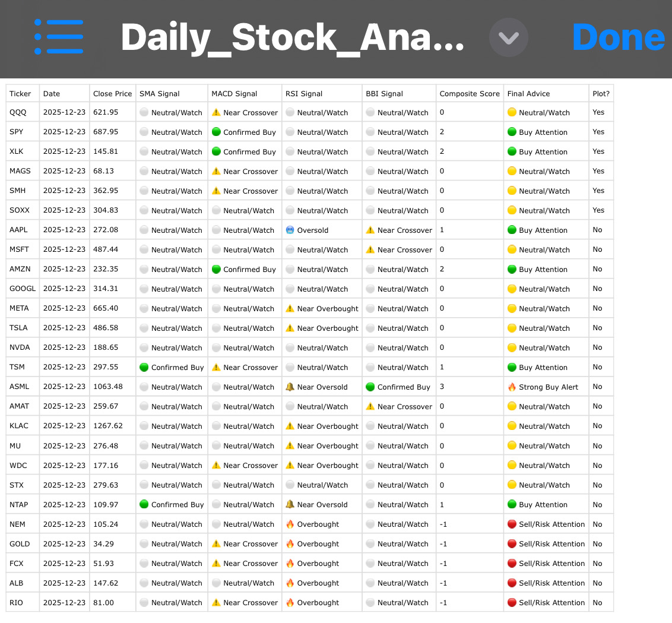Viewport: 672px width, 623px height.
Task: Select the 34.29 close price cell
Action: [113, 543]
